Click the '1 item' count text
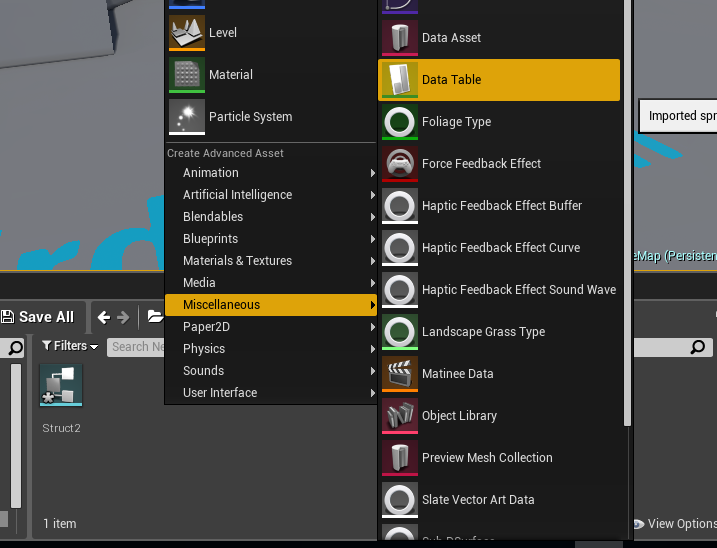 (59, 524)
